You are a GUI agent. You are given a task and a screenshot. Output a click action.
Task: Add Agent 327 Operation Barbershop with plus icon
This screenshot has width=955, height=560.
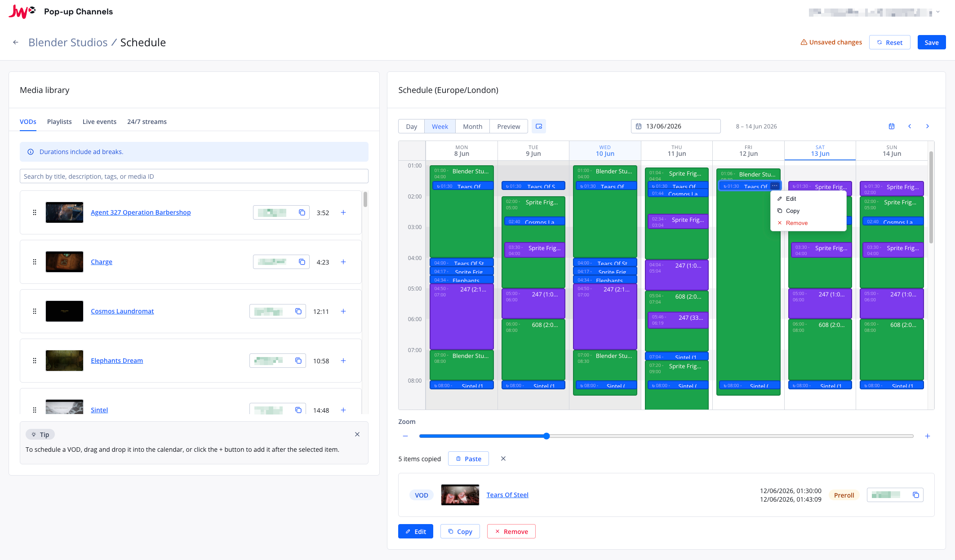click(343, 212)
